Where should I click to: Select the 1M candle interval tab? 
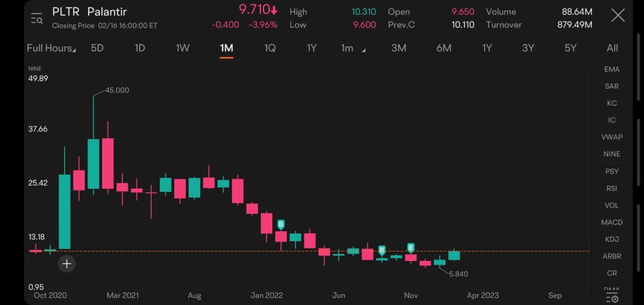click(x=226, y=48)
